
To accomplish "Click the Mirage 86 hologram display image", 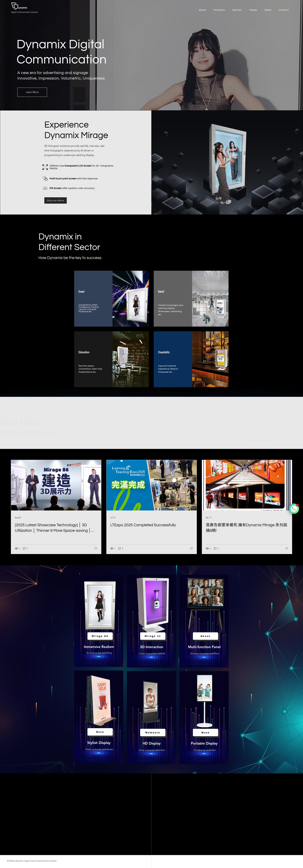I will [x=99, y=605].
